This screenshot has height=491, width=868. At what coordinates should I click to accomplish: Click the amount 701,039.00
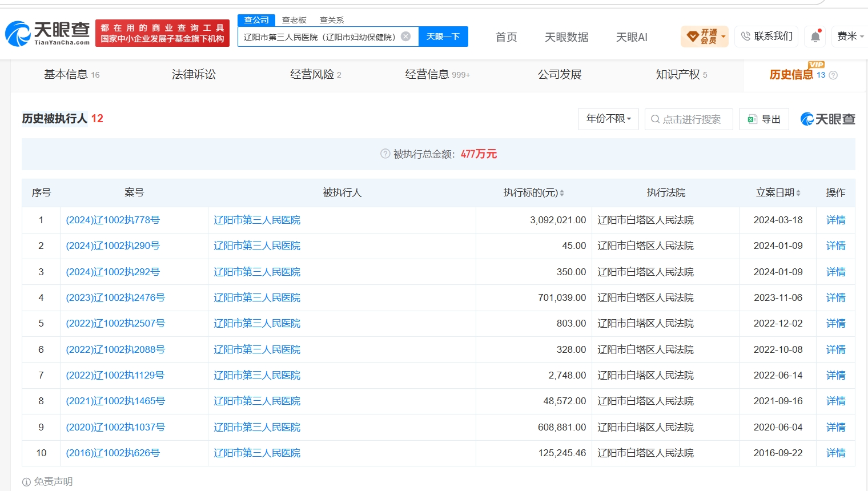(562, 297)
